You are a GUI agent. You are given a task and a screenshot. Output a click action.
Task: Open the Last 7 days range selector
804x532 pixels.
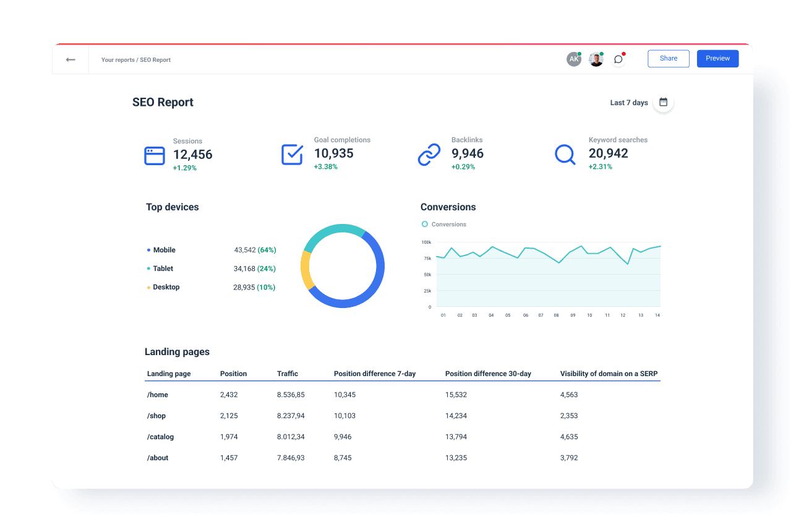[629, 103]
